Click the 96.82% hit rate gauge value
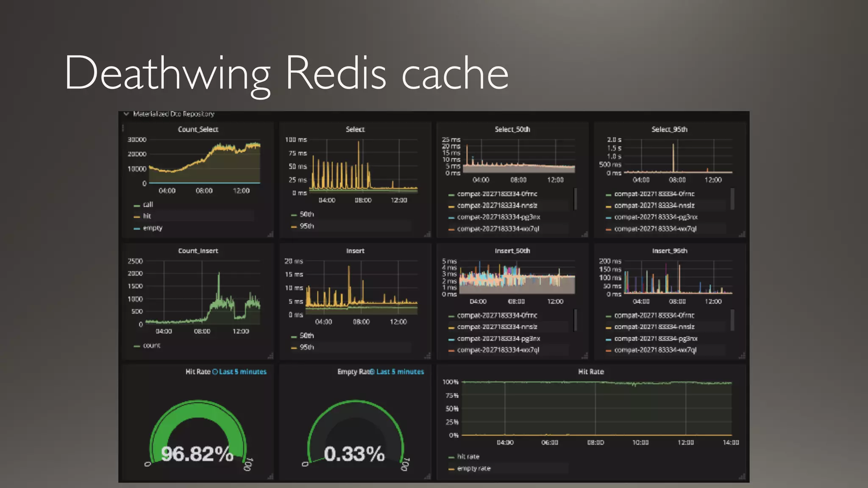The width and height of the screenshot is (868, 488). [198, 454]
